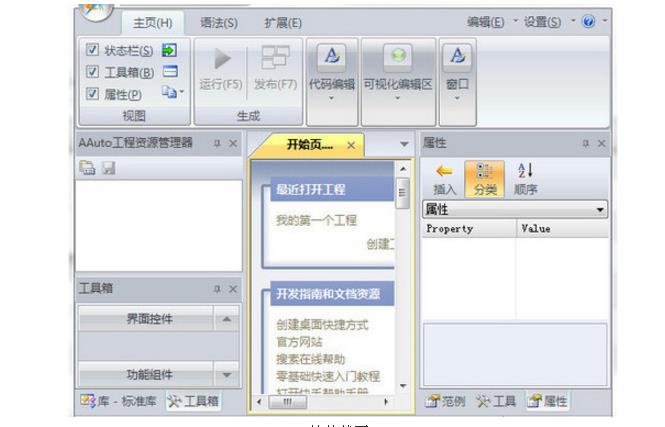665x427 pixels.
Task: Click the help question mark icon
Action: 588,21
